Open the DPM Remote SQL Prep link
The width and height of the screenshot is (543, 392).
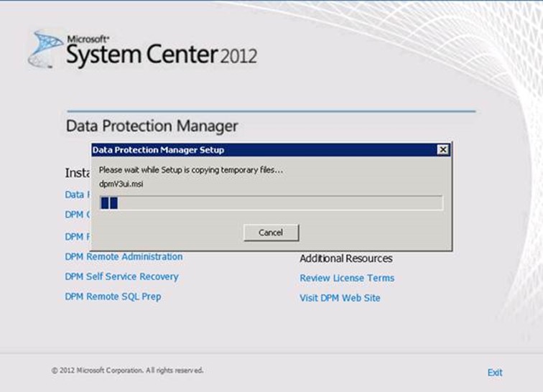(113, 297)
